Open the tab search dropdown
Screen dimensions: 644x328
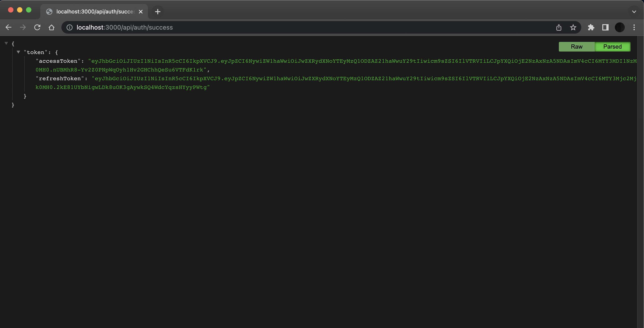pyautogui.click(x=634, y=11)
